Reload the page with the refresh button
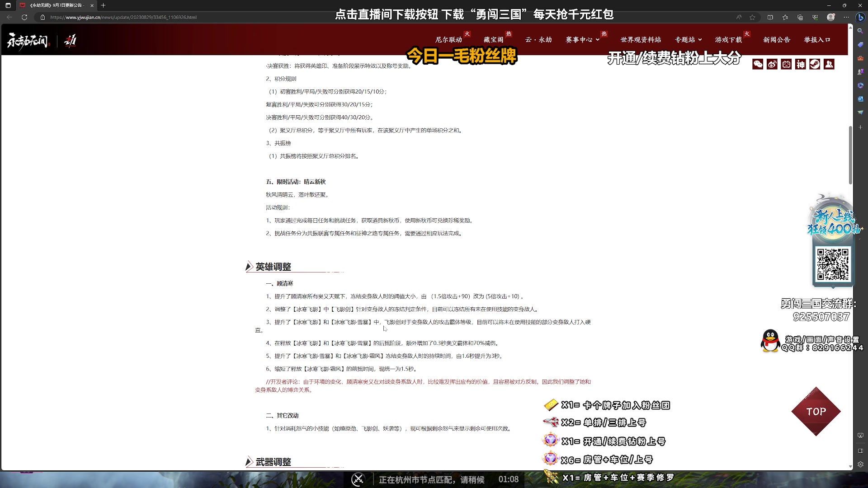This screenshot has height=488, width=868. pyautogui.click(x=24, y=17)
